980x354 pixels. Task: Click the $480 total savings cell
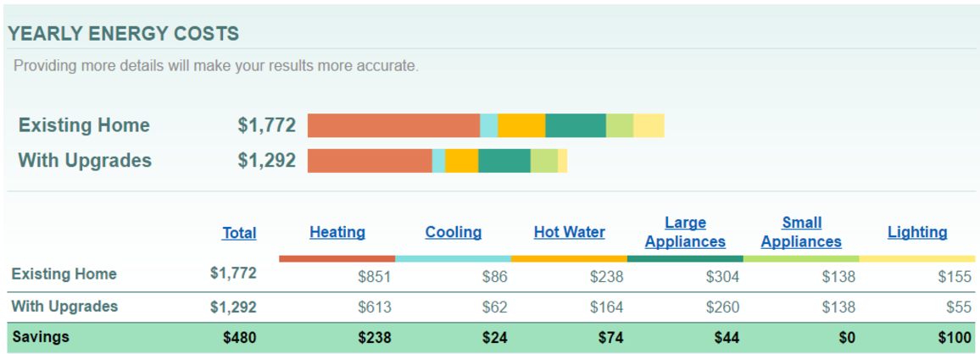(x=239, y=338)
